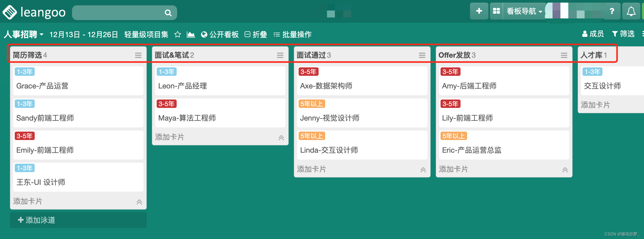Open the 成员 members panel
Image resolution: width=644 pixels, height=239 pixels.
click(593, 34)
